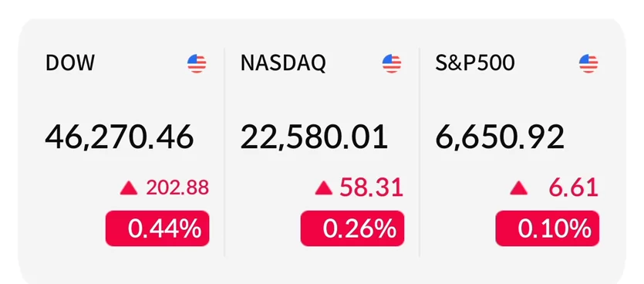Click the US flag icon beside S&P500
The image size is (644, 284).
[x=588, y=64]
